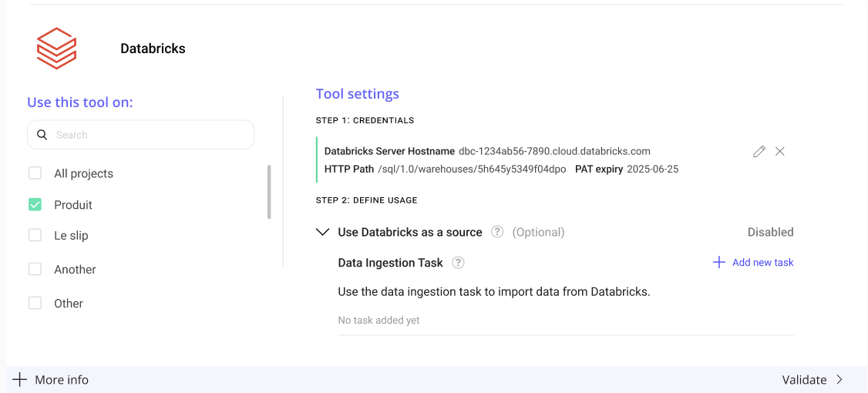
Task: Click the Add new task link
Action: pyautogui.click(x=762, y=263)
